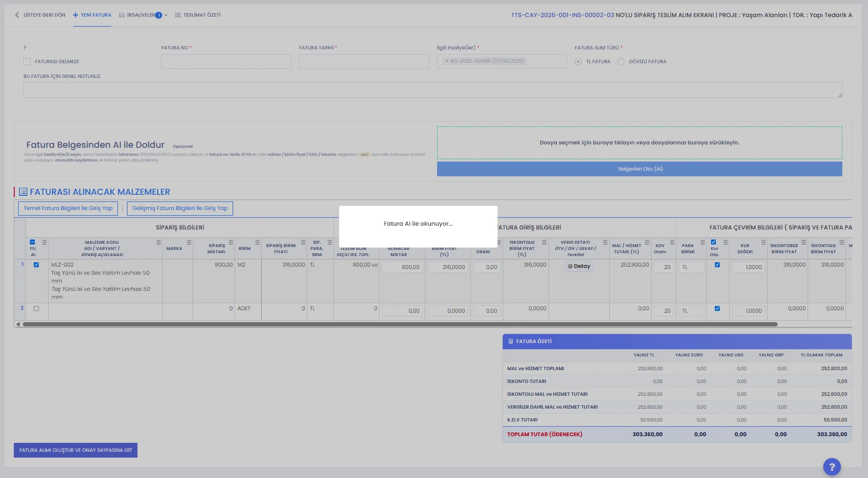The width and height of the screenshot is (868, 478).
Task: Toggle Kur Oto. checkbox in MLZ-002 row
Action: click(x=717, y=265)
